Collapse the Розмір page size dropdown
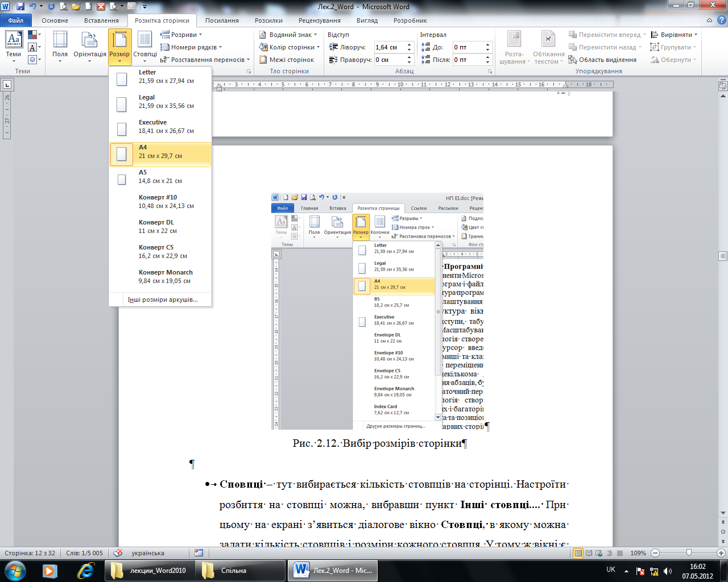This screenshot has height=582, width=728. pos(120,47)
